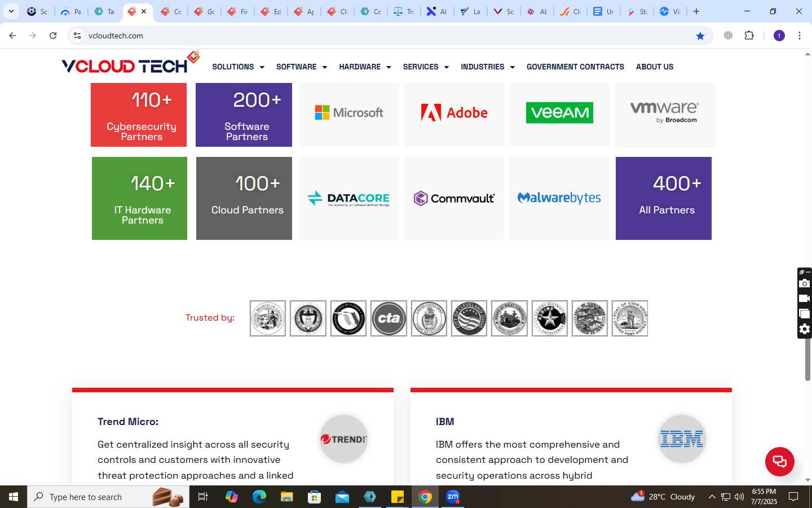Open the Task View taskbar button
The height and width of the screenshot is (508, 812).
point(203,497)
